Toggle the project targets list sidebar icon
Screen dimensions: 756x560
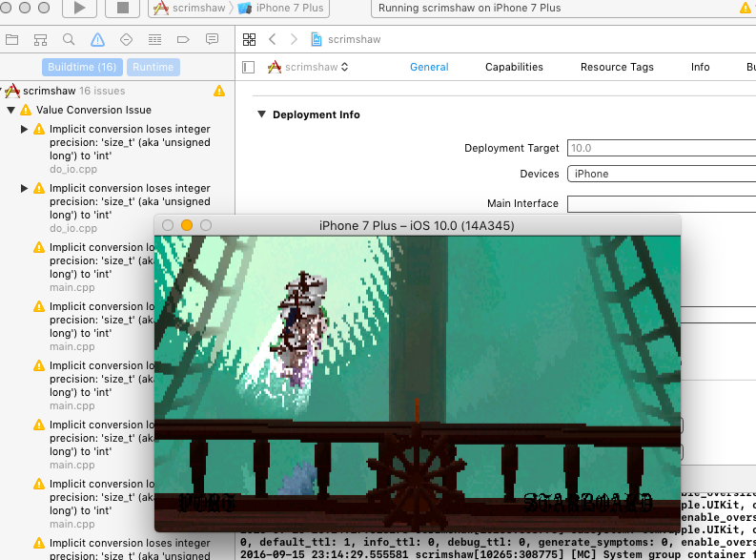pos(248,67)
